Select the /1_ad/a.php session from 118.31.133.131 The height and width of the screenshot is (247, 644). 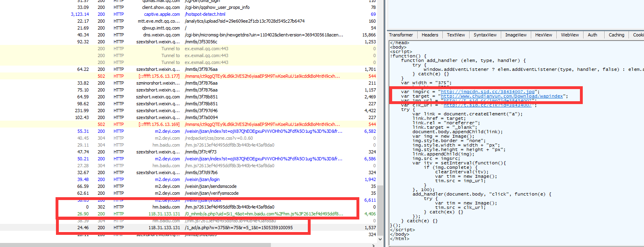[x=189, y=228]
